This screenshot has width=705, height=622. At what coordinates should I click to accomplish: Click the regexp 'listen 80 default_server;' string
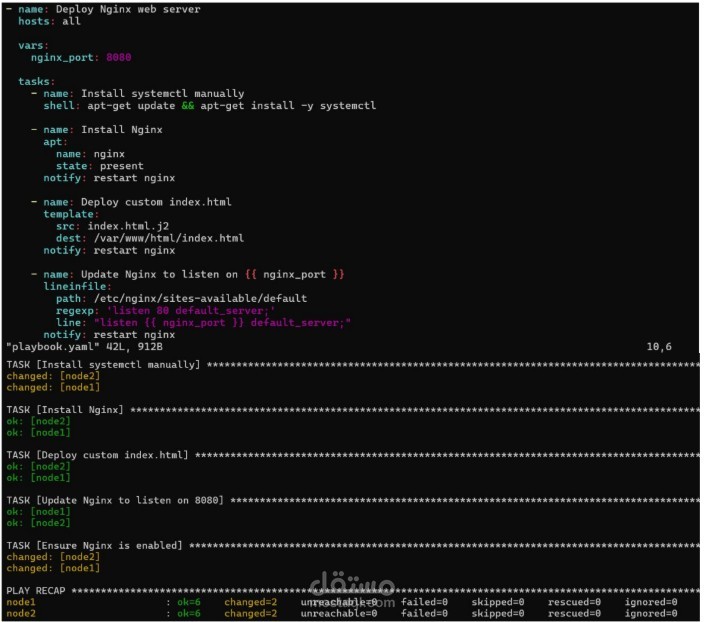(191, 311)
